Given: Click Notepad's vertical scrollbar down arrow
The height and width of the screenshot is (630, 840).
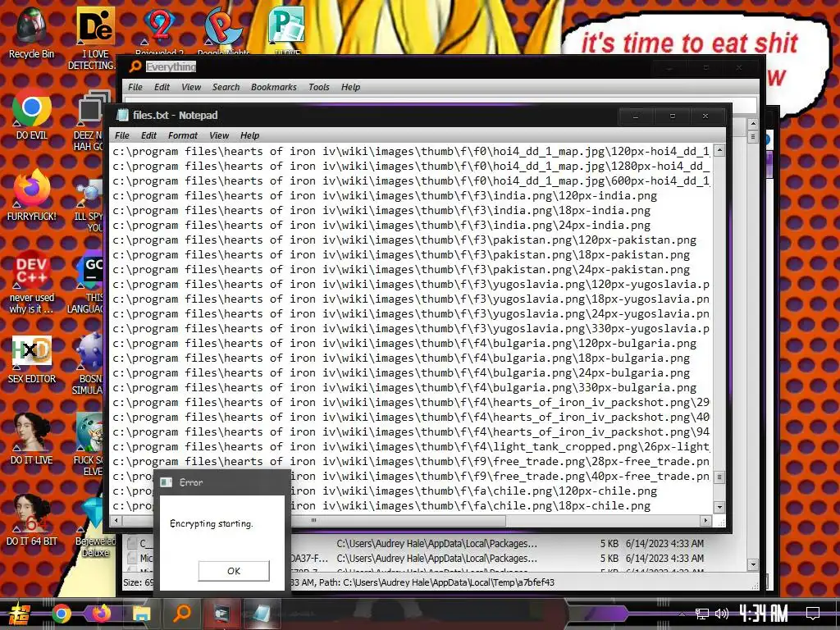Looking at the screenshot, I should (719, 507).
